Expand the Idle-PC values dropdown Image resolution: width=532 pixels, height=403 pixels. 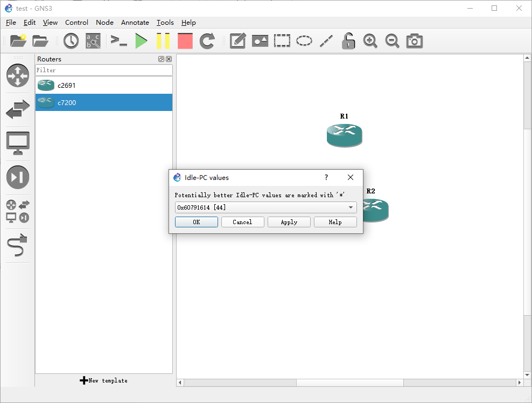351,207
